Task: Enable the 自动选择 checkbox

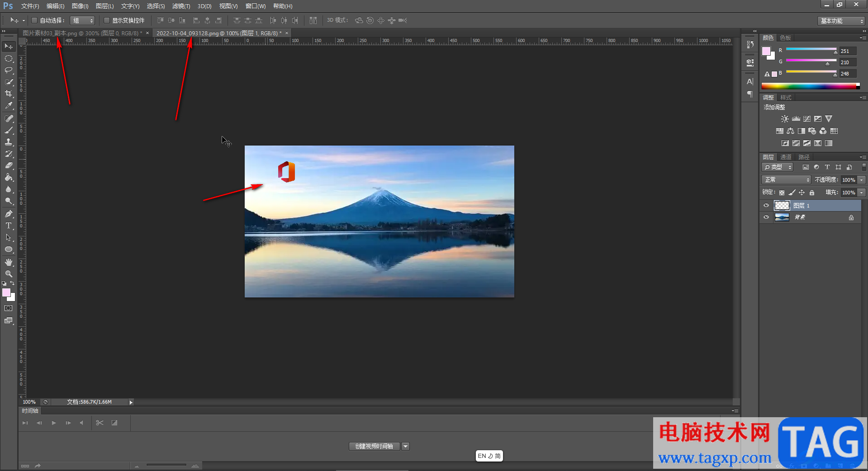Action: pyautogui.click(x=34, y=20)
